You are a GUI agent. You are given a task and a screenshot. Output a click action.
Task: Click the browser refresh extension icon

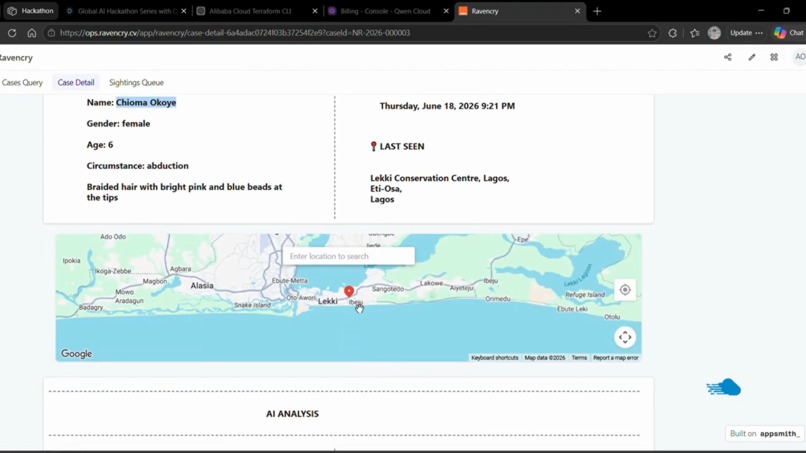[673, 33]
